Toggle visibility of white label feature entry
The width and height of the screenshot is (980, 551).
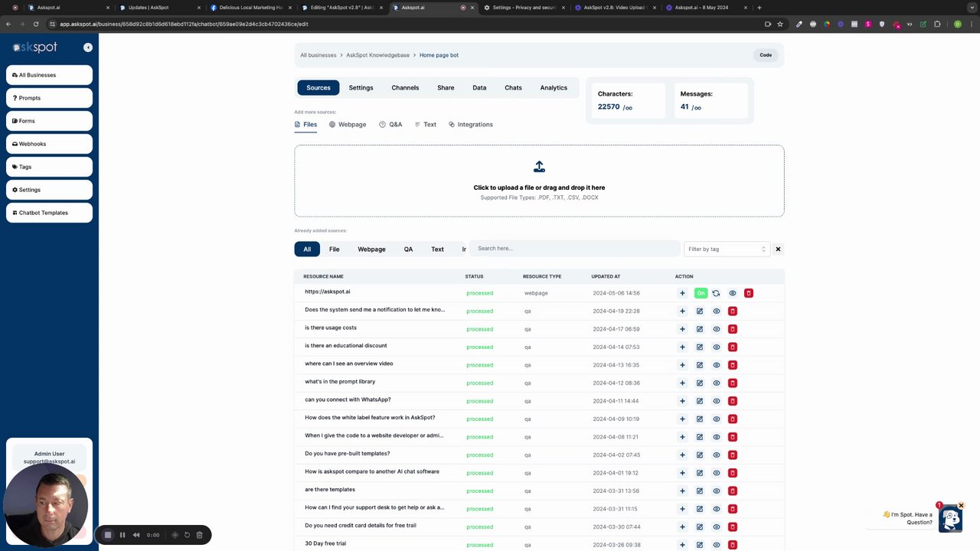click(717, 419)
